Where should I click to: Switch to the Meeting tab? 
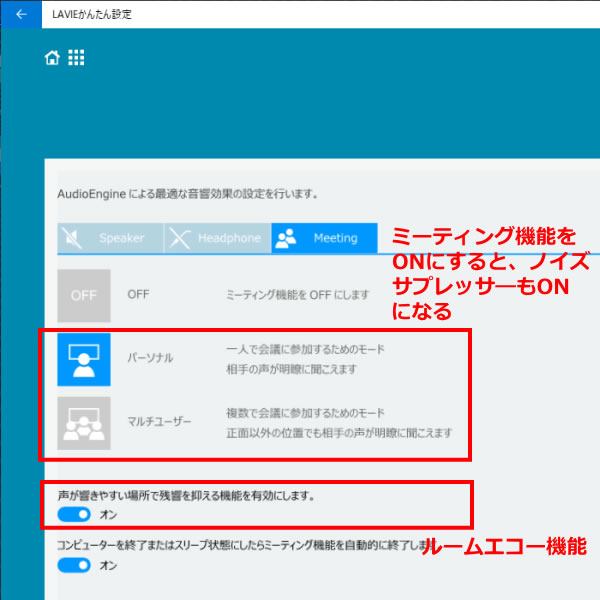[324, 238]
